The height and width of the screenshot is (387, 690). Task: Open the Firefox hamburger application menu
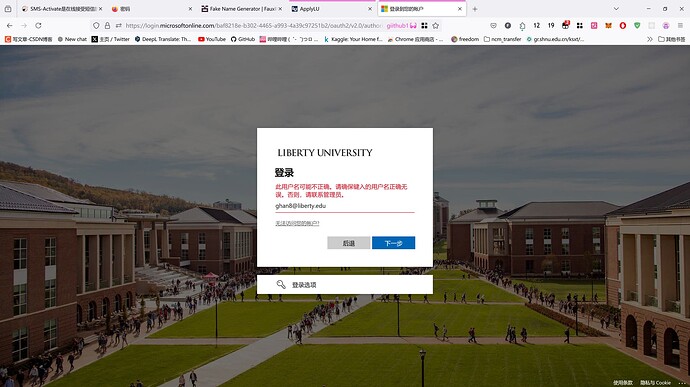pos(680,26)
